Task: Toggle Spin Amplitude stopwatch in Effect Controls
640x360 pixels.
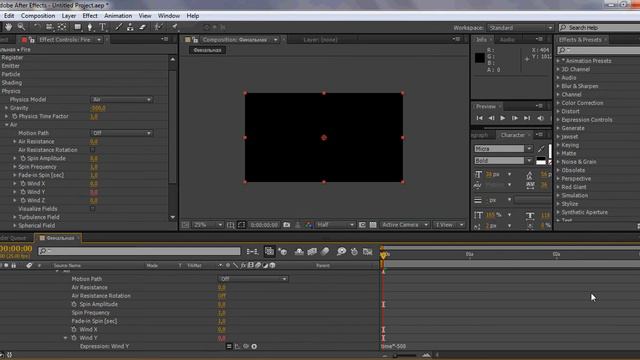Action: (x=23, y=158)
